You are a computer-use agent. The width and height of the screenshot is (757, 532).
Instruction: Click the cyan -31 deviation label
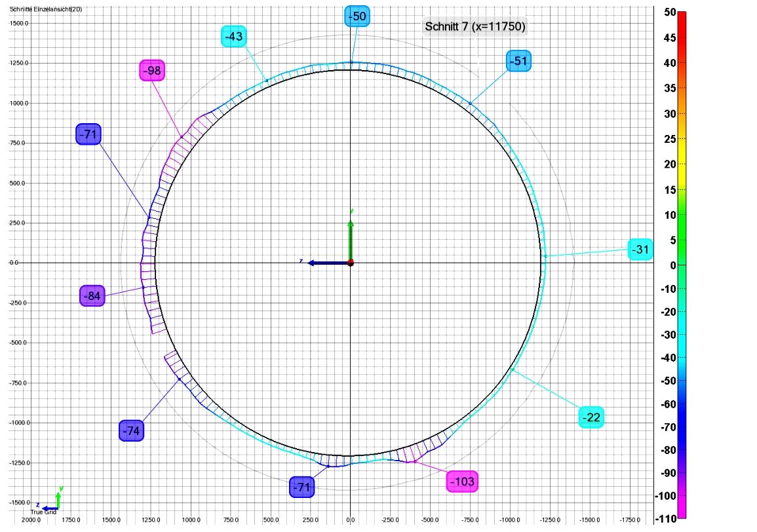pos(640,249)
